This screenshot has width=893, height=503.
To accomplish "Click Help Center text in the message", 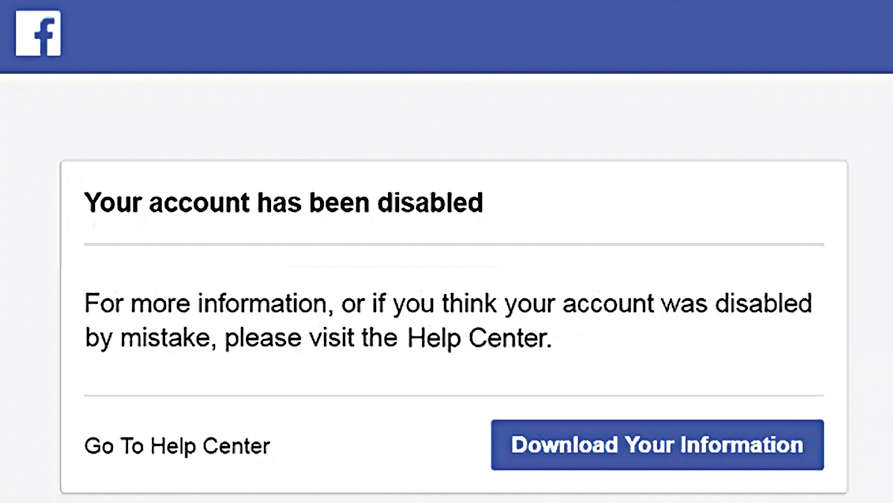I will tap(478, 338).
